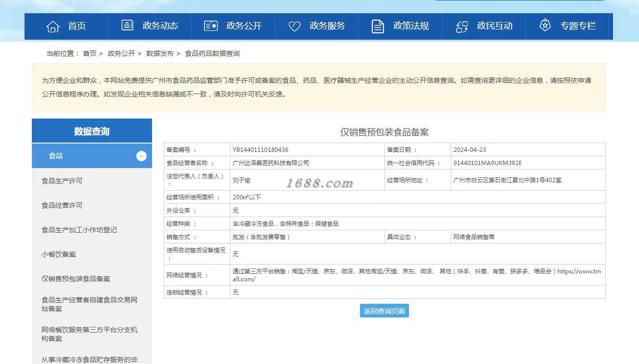
Task: Click the 经营种类 field label
Action: 181,224
